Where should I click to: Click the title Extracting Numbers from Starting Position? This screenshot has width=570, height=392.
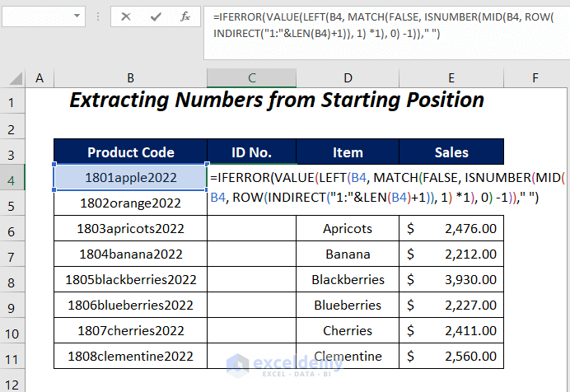(x=276, y=100)
